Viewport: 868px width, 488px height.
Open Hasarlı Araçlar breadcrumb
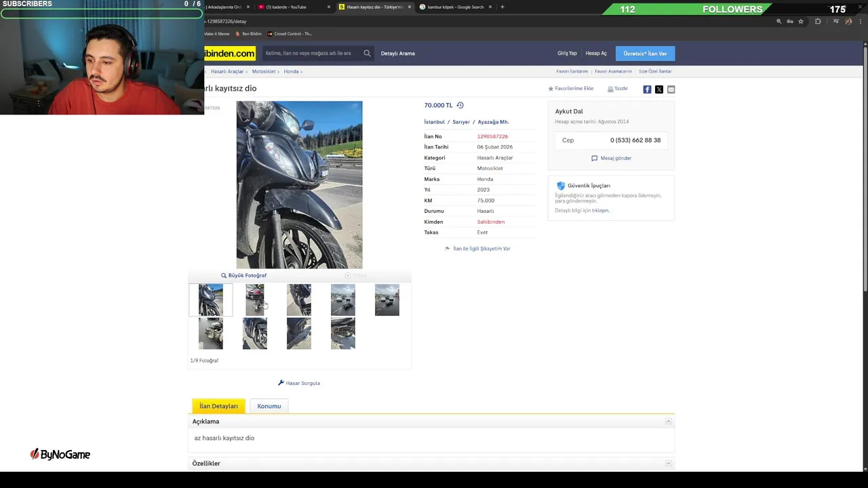tap(227, 71)
